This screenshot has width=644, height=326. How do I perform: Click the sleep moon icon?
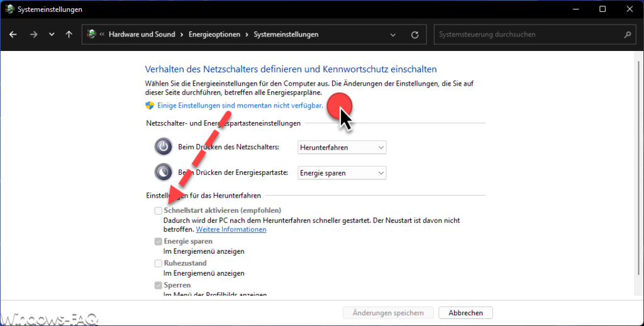point(164,172)
